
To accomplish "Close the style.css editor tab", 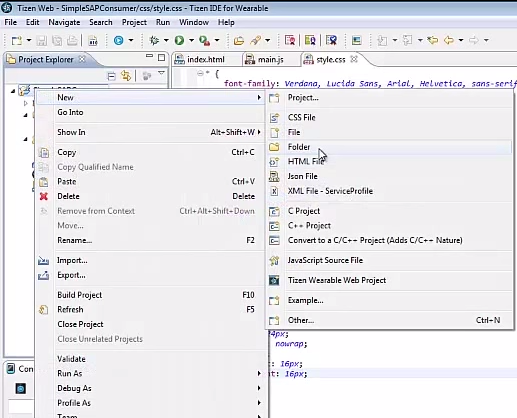I will click(354, 59).
